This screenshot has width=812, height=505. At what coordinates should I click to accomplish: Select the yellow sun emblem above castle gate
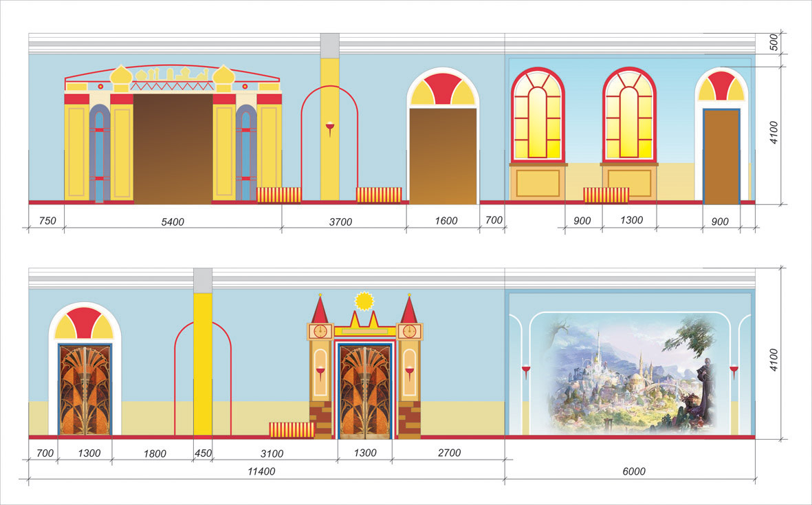click(364, 301)
